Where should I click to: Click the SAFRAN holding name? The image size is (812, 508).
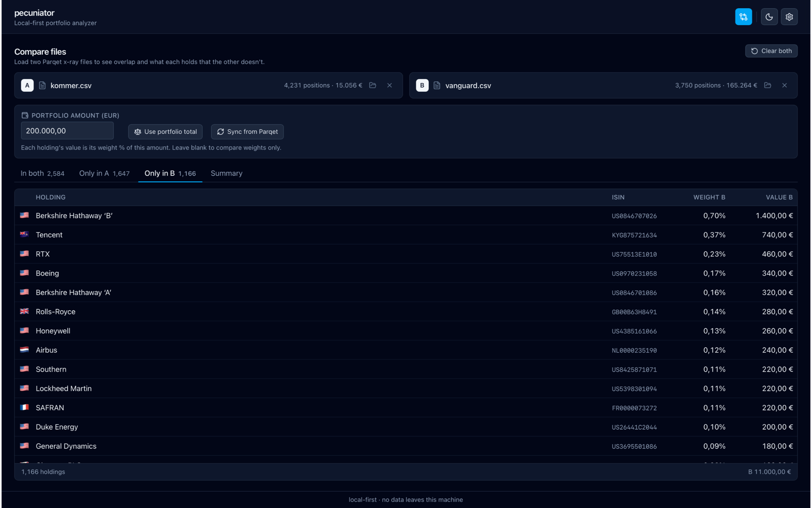[x=50, y=408]
